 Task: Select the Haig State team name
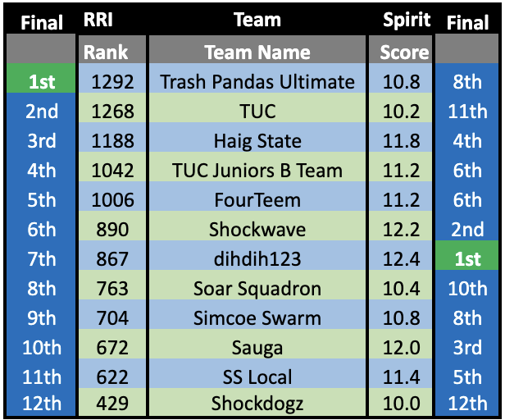click(x=257, y=141)
